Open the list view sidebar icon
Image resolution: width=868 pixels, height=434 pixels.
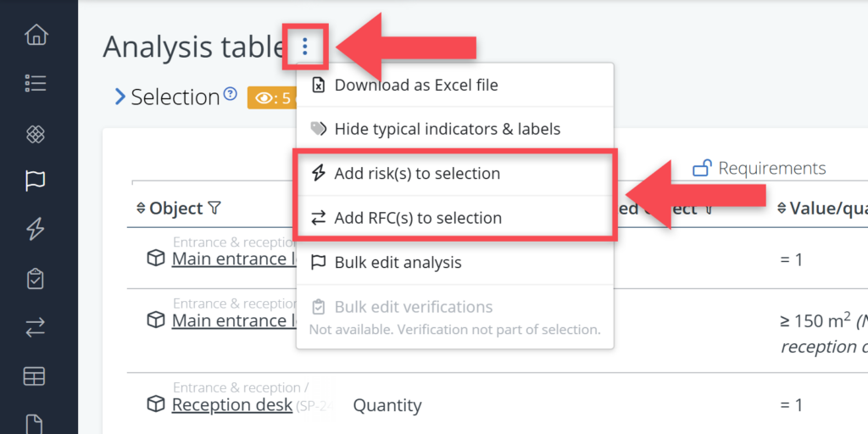point(36,83)
